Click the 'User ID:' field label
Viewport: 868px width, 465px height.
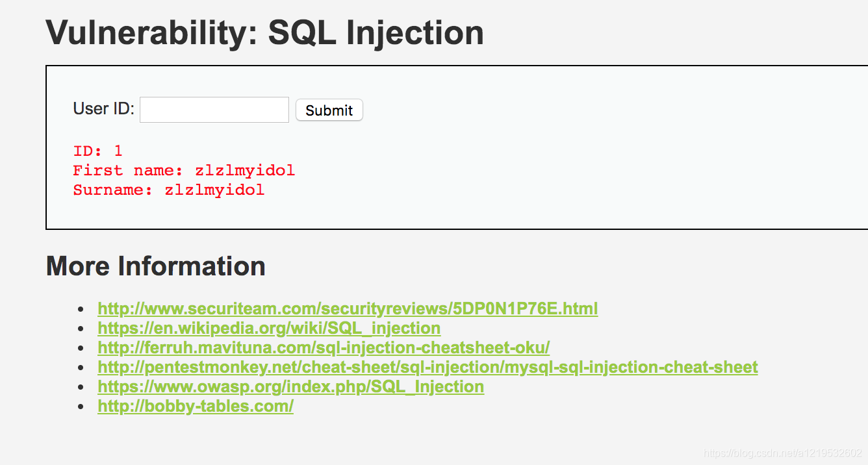[104, 108]
